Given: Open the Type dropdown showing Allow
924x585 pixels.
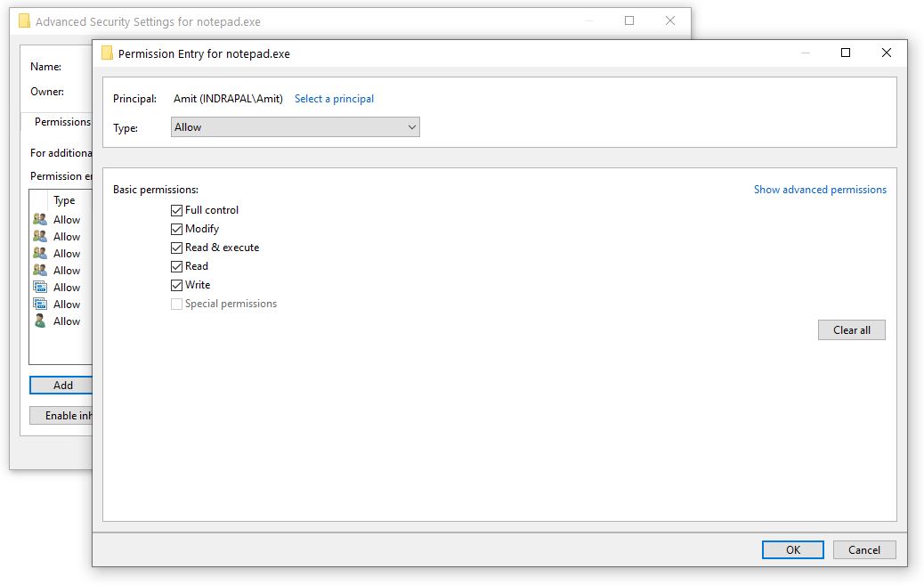Looking at the screenshot, I should (x=295, y=127).
